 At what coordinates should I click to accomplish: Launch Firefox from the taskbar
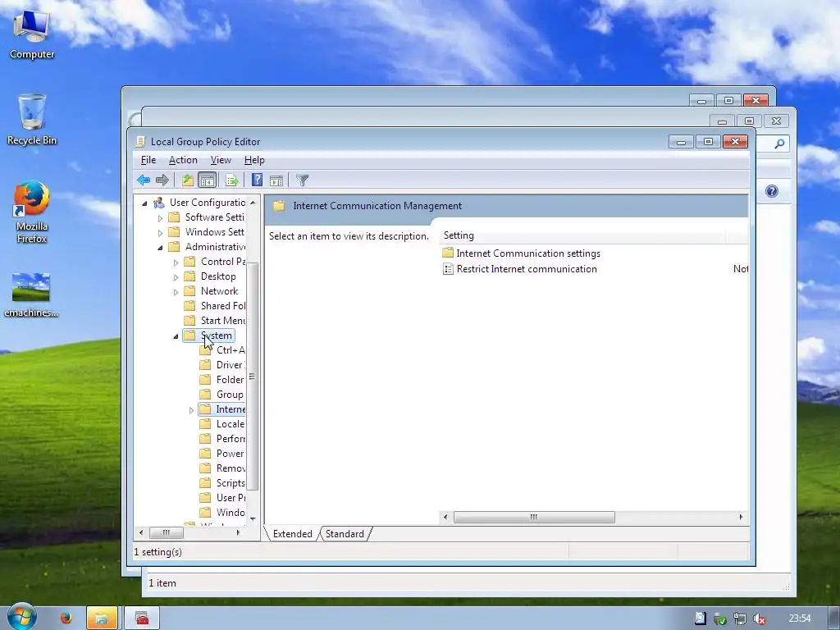(x=66, y=619)
